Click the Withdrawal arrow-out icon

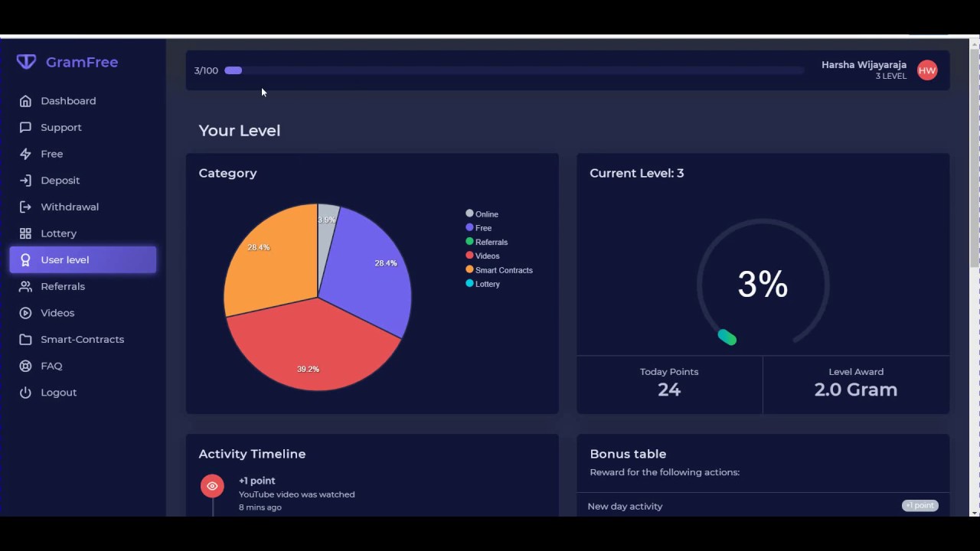[x=25, y=207]
